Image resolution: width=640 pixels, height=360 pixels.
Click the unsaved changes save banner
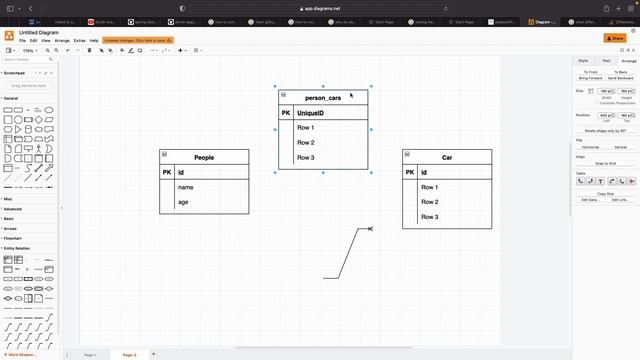[x=138, y=40]
